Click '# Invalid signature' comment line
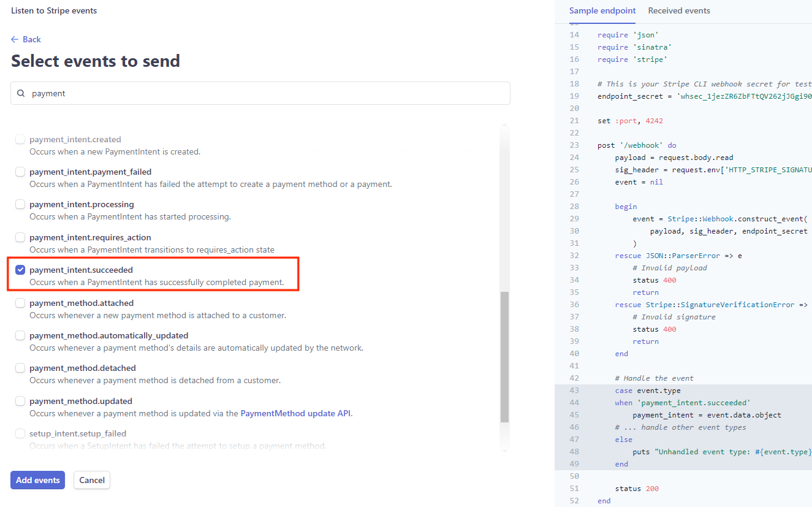 [x=674, y=317]
